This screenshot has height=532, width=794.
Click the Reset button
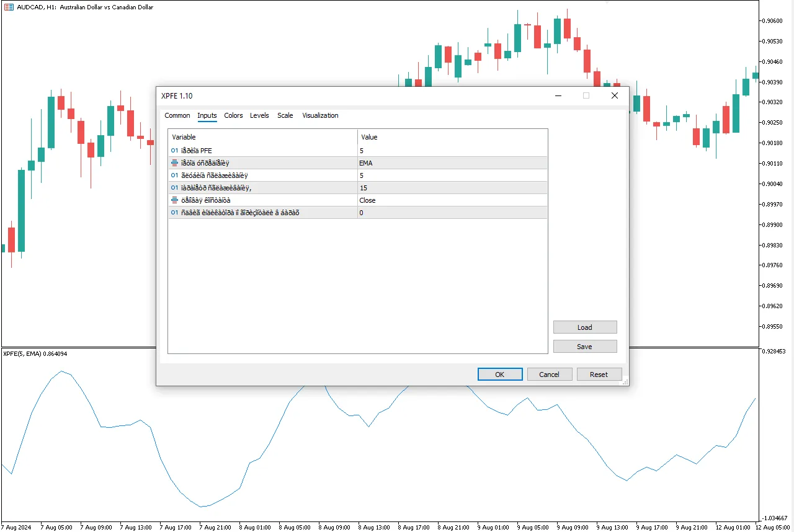tap(599, 375)
